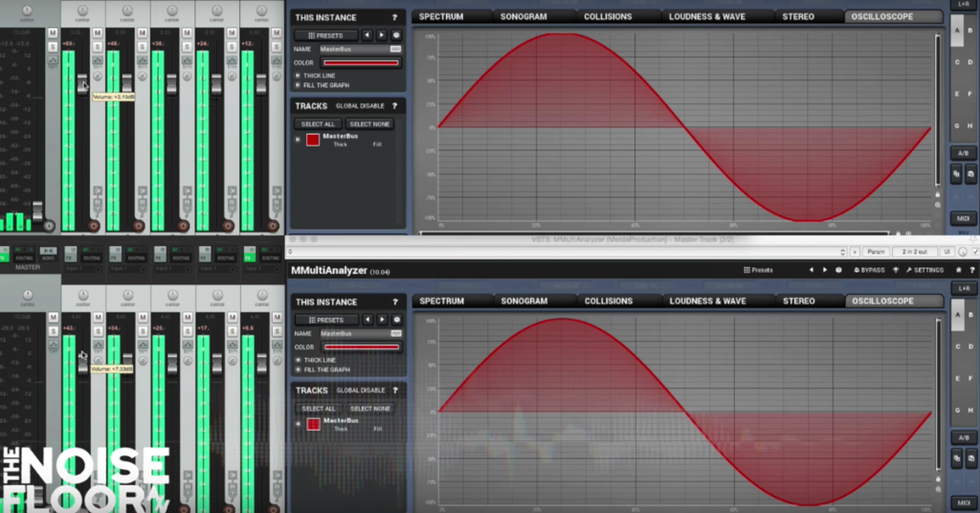
Task: Open help for upper TRACKS panel
Action: click(394, 105)
